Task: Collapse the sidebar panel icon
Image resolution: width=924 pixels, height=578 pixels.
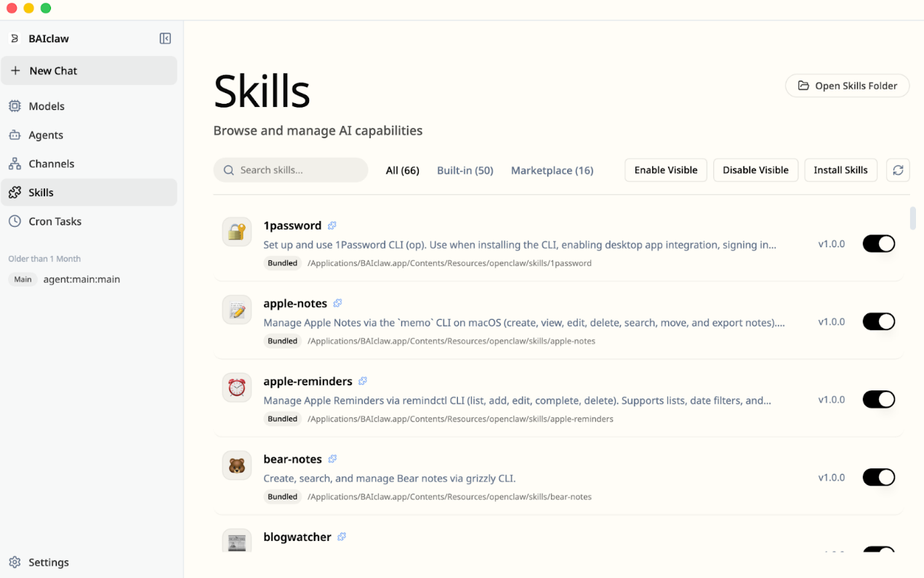Action: click(x=165, y=39)
